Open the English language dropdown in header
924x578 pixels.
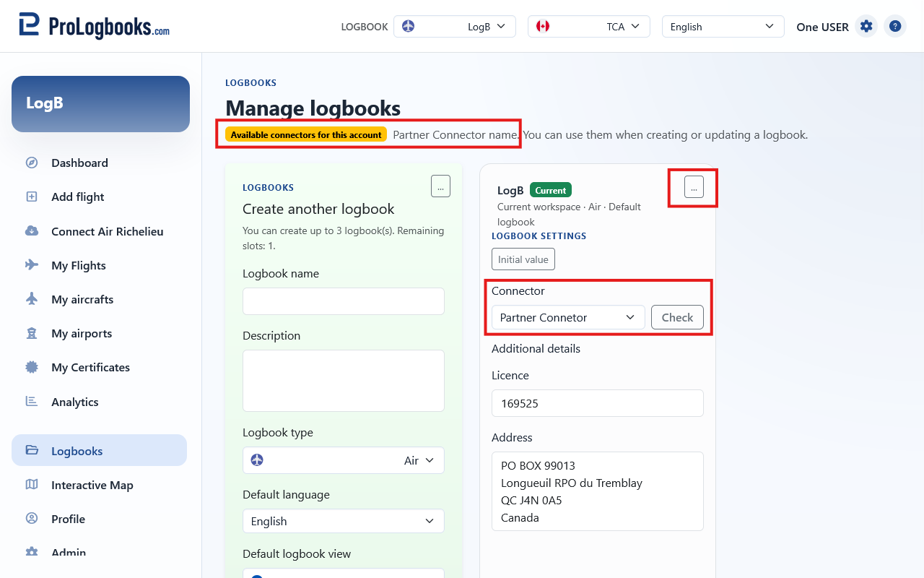(x=723, y=27)
